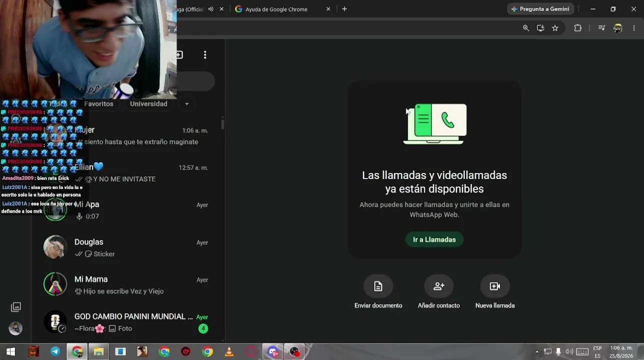
Task: Open profile avatar in WhatsApp sidebar
Action: [x=16, y=328]
